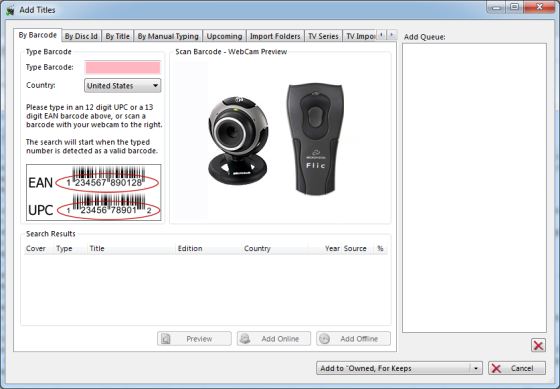Click the EAN/UPC barcode example image
560x389 pixels.
94,193
